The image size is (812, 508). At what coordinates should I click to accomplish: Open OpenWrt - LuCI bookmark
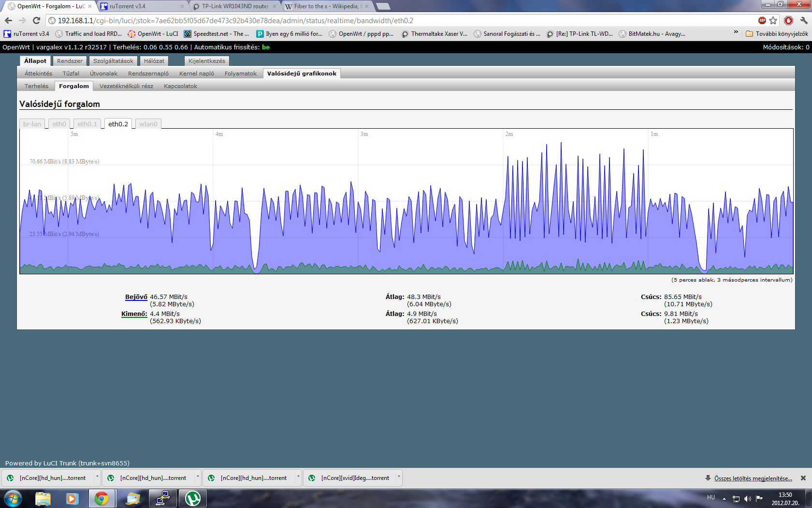(x=153, y=34)
